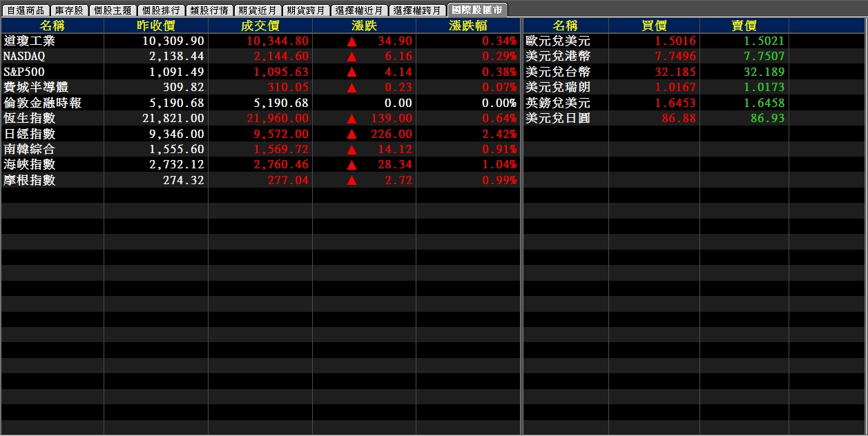
Task: Sort by the 昨收價 column header
Action: pos(156,26)
